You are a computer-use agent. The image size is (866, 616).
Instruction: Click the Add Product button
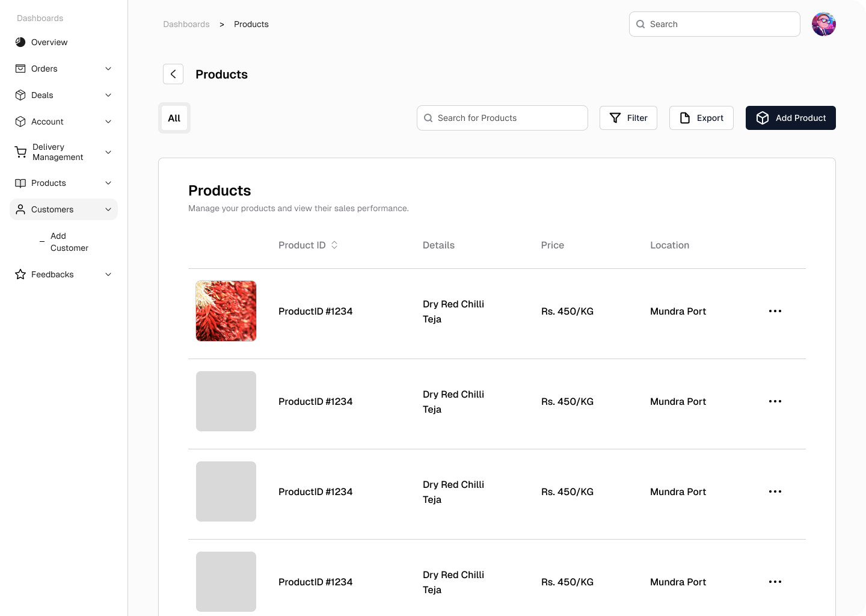tap(791, 118)
